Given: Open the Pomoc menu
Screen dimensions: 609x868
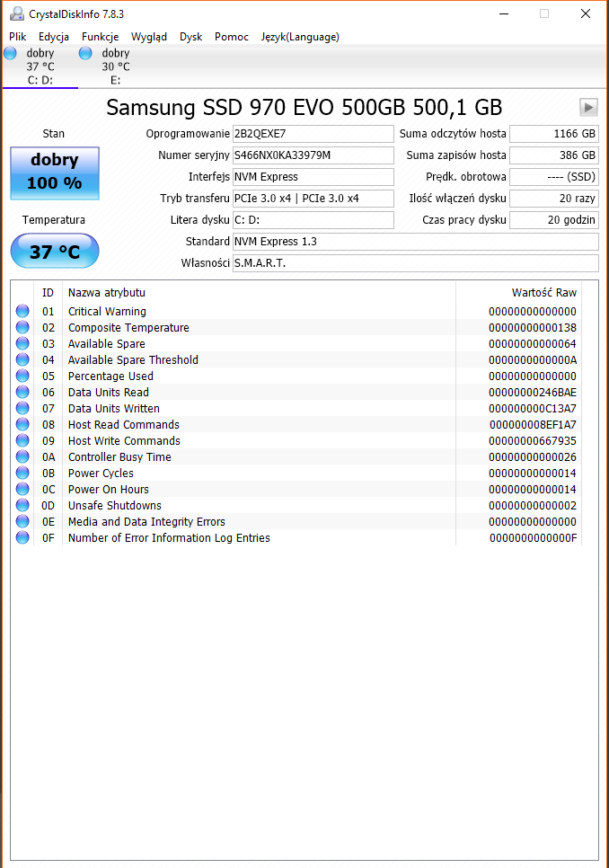Looking at the screenshot, I should [232, 37].
